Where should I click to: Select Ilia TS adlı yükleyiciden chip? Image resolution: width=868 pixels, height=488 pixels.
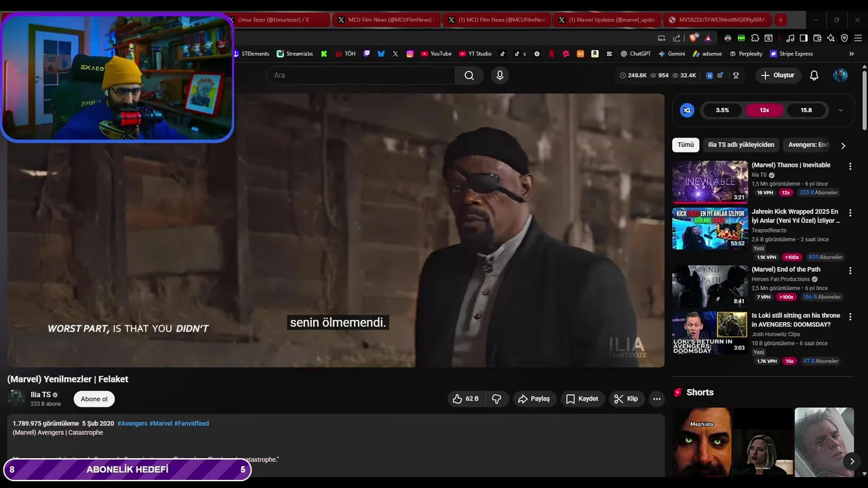(741, 145)
